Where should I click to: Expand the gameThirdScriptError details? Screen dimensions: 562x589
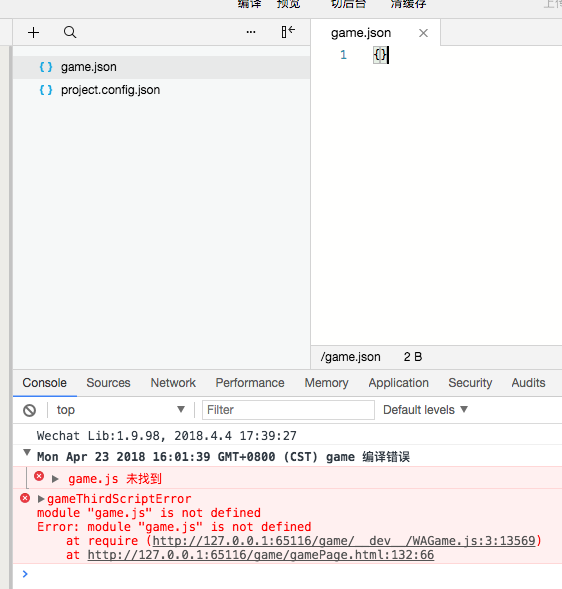41,499
